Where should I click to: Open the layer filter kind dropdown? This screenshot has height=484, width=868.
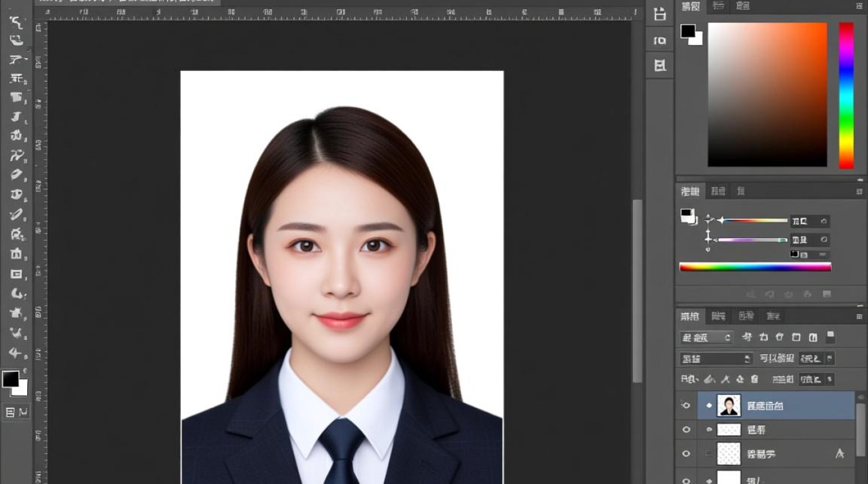pos(706,337)
